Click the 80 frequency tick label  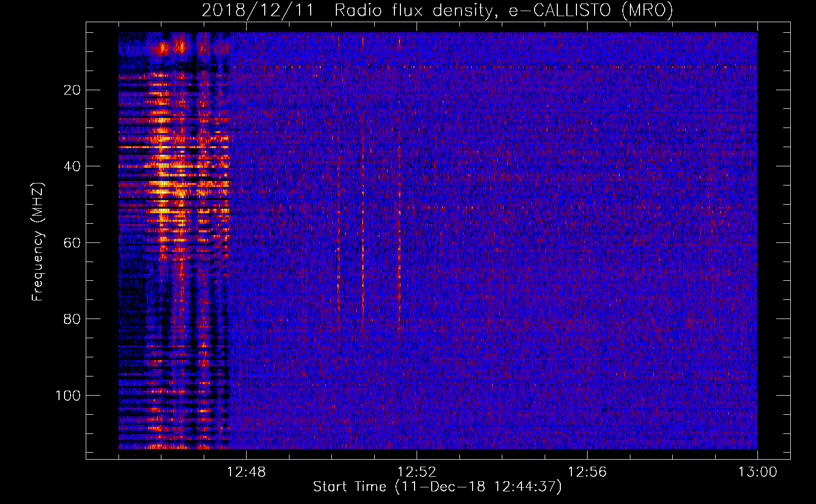(x=72, y=319)
